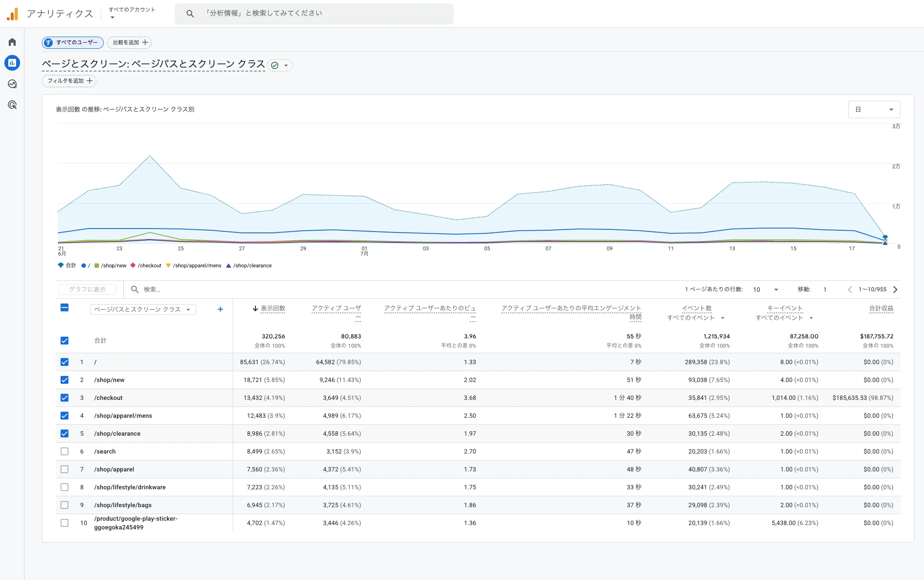Open the Home icon in sidebar
The width and height of the screenshot is (924, 580).
[x=12, y=42]
